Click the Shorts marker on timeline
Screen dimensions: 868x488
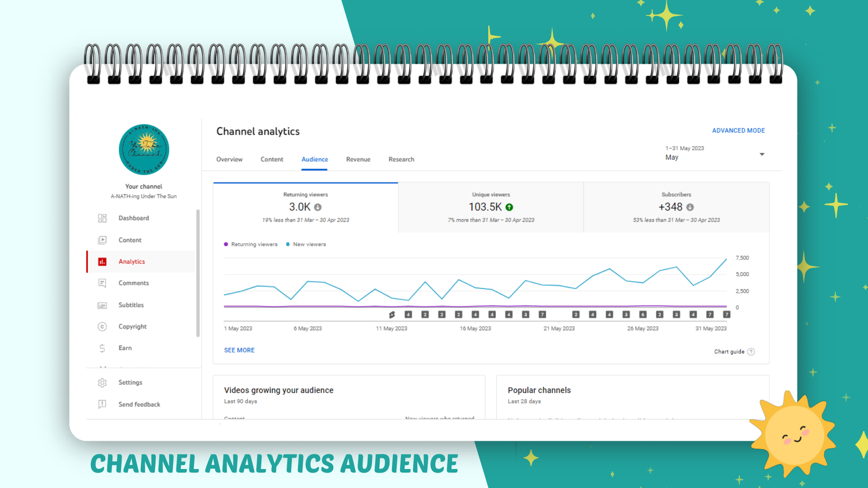(392, 314)
